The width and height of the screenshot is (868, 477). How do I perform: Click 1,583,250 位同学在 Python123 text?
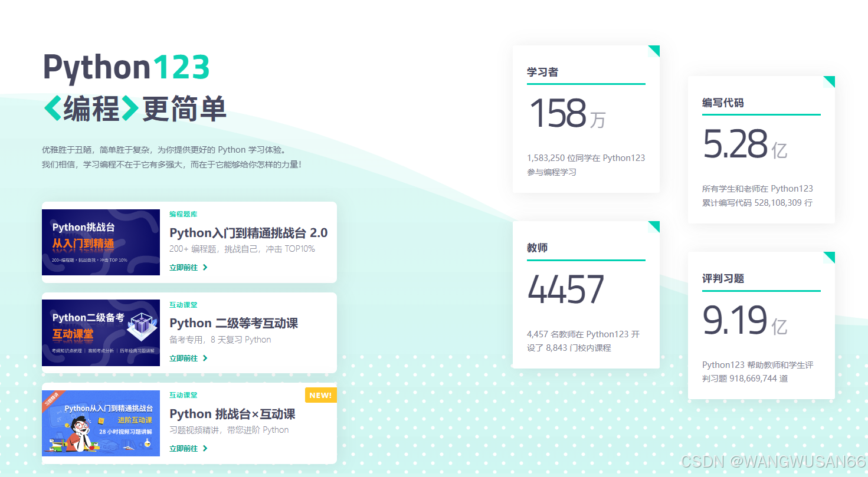[x=586, y=158]
